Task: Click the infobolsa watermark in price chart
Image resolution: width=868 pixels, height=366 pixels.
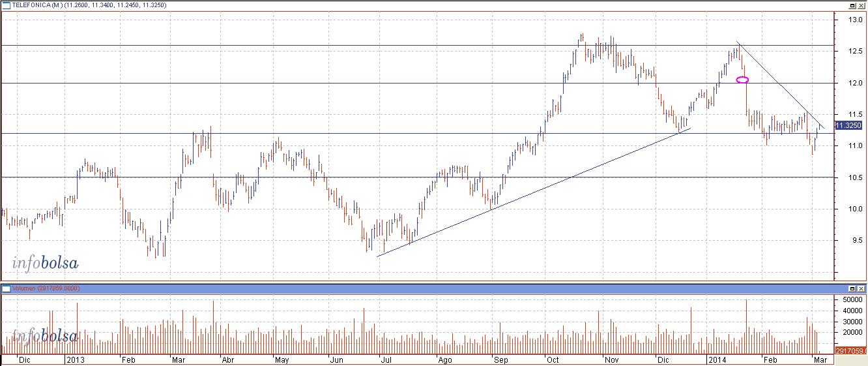Action: point(46,264)
